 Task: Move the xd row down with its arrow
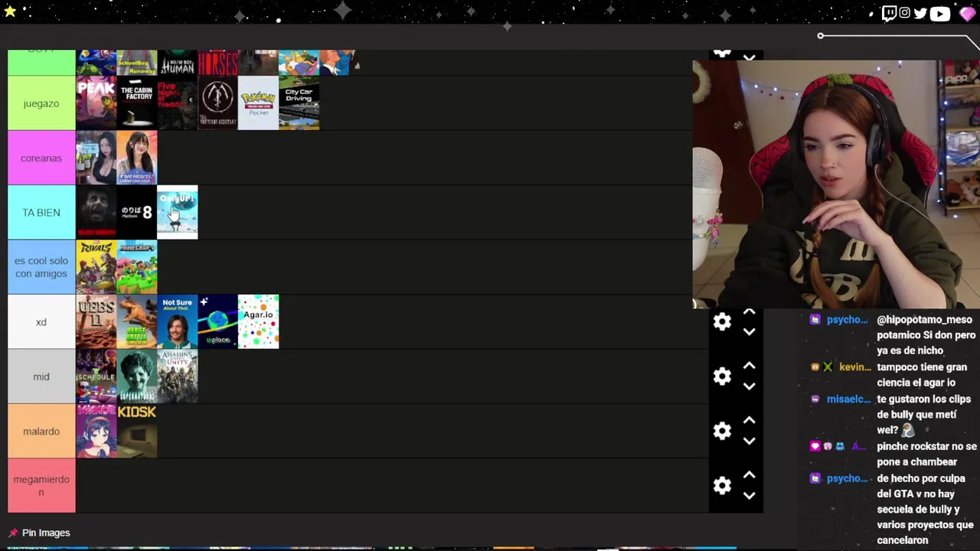[x=750, y=332]
